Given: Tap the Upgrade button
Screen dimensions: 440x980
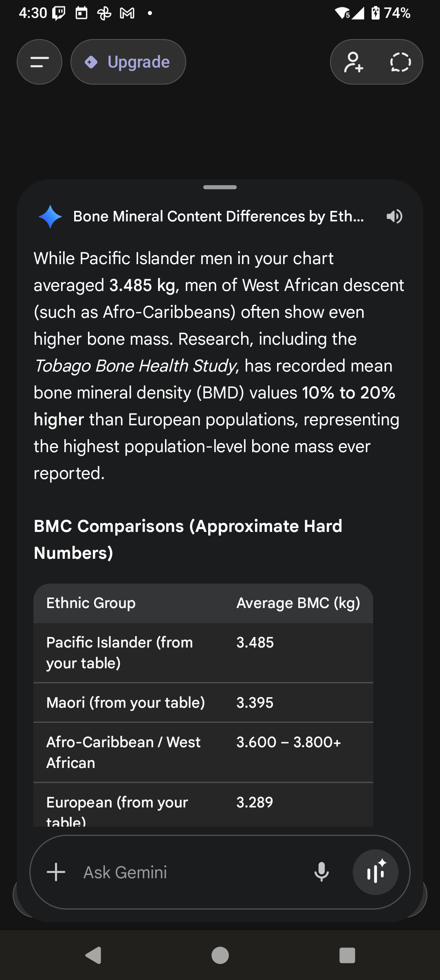Looking at the screenshot, I should (128, 62).
